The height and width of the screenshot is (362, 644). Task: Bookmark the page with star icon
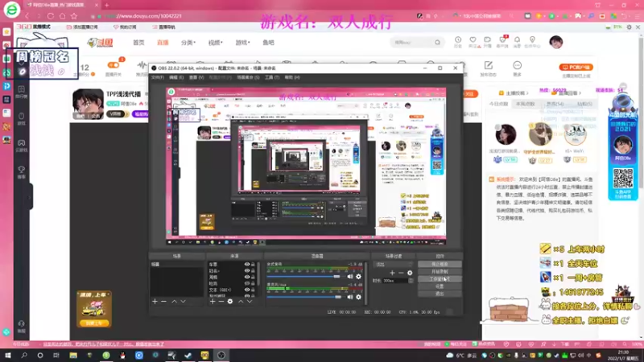point(74,16)
